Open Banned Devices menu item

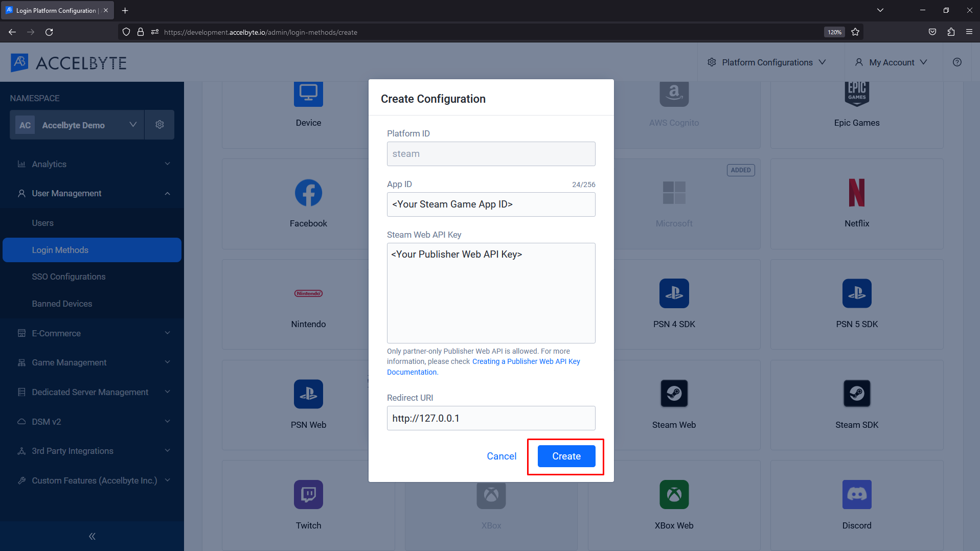pyautogui.click(x=92, y=304)
